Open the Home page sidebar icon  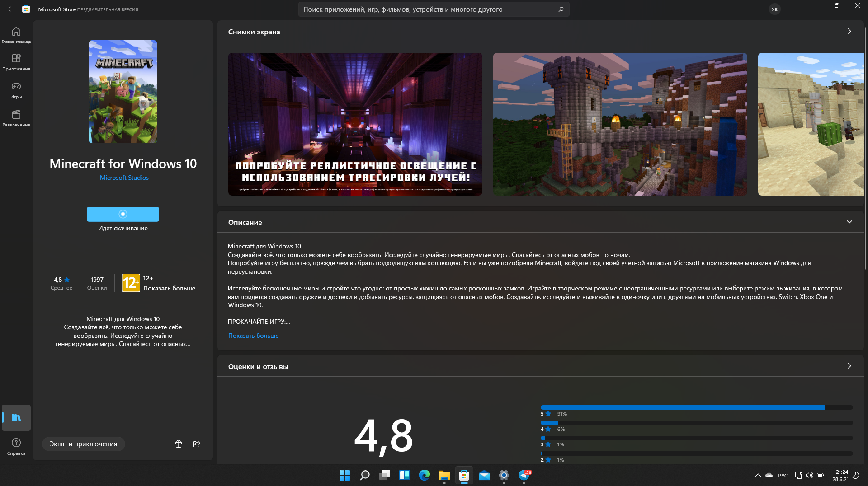[x=16, y=34]
